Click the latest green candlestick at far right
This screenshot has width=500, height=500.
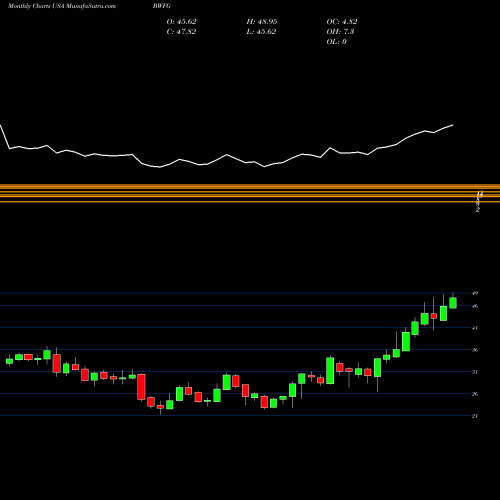pos(453,303)
